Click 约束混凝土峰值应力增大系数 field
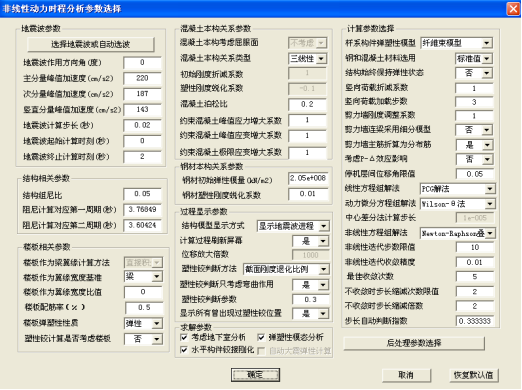This screenshot has width=522, height=390. point(307,120)
